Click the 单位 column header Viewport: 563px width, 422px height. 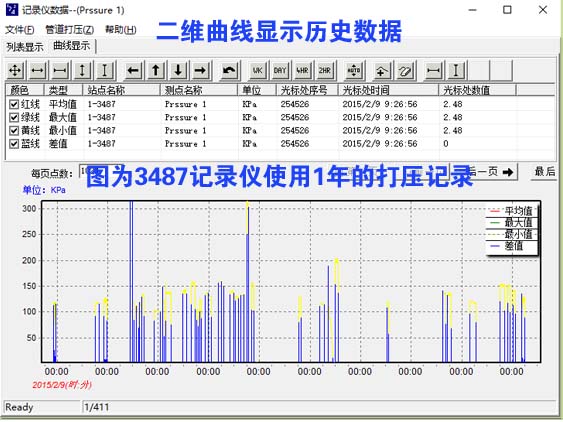257,90
